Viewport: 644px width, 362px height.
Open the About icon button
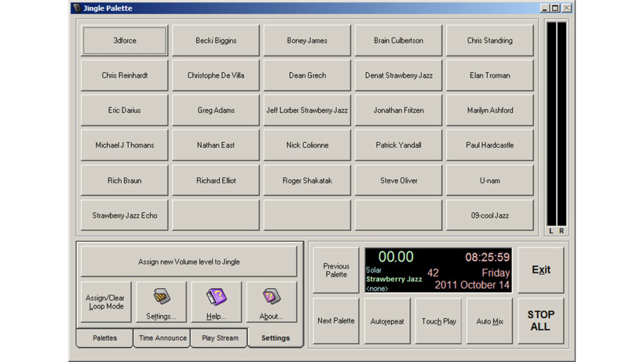coord(272,302)
